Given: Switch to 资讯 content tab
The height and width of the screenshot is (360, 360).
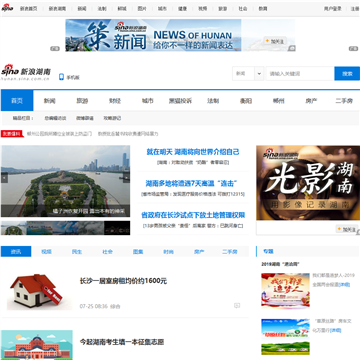Looking at the screenshot, I should tap(16, 252).
